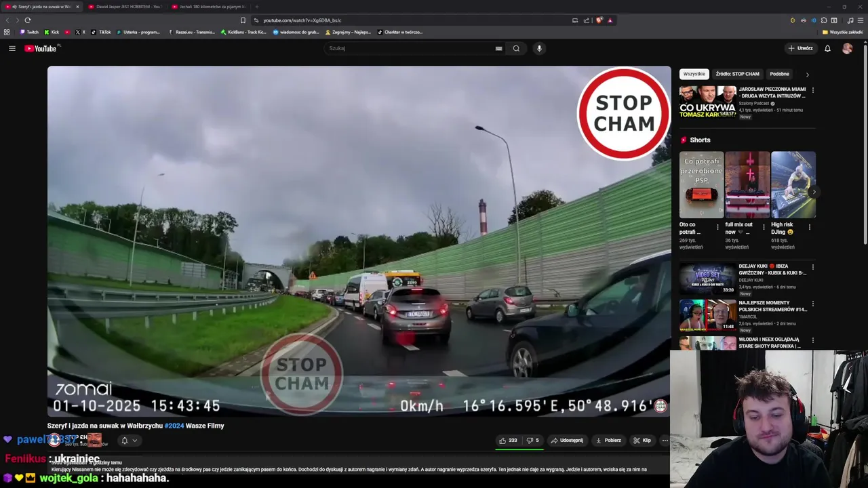Open options for Jarosław Pieczonka video

point(812,90)
